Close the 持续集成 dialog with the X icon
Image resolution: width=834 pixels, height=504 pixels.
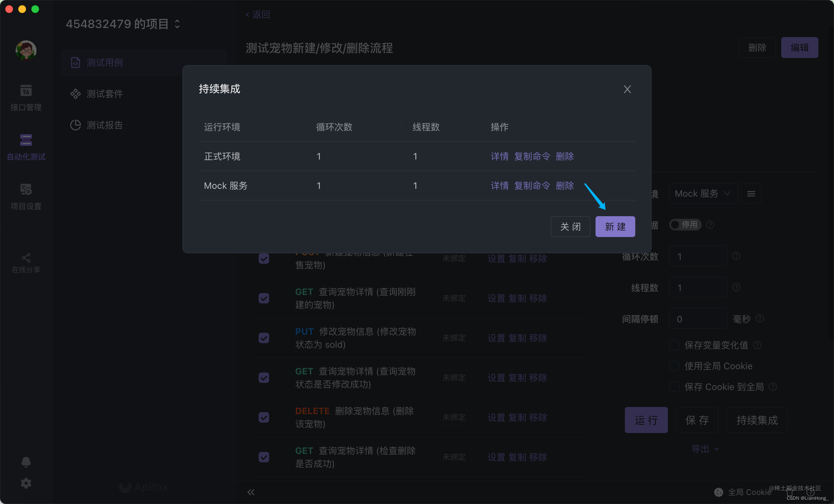pos(627,89)
